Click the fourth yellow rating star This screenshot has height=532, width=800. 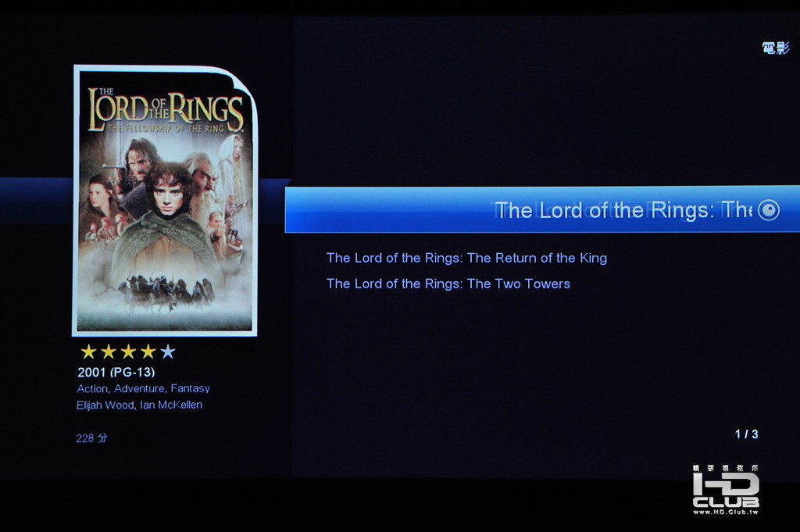point(148,352)
